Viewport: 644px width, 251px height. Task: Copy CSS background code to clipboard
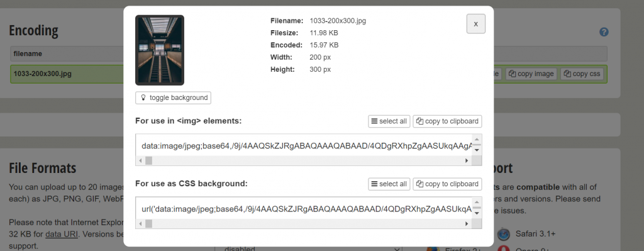click(x=447, y=184)
